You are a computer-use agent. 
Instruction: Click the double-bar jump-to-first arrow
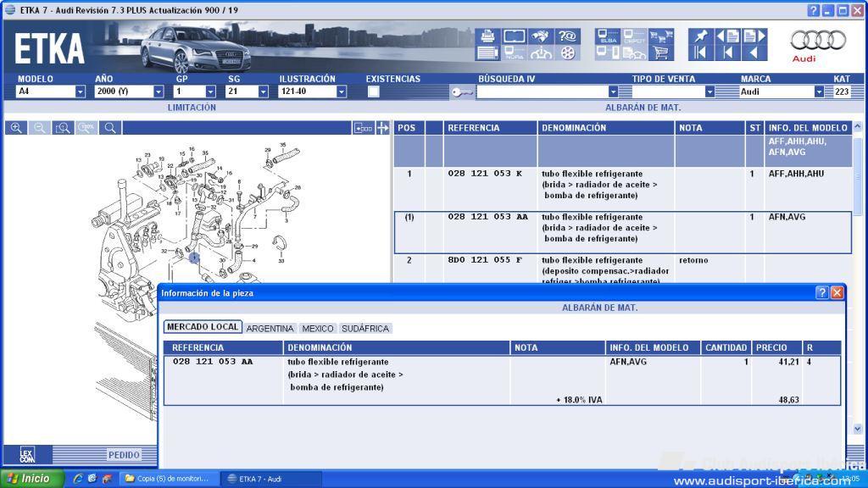pos(701,53)
